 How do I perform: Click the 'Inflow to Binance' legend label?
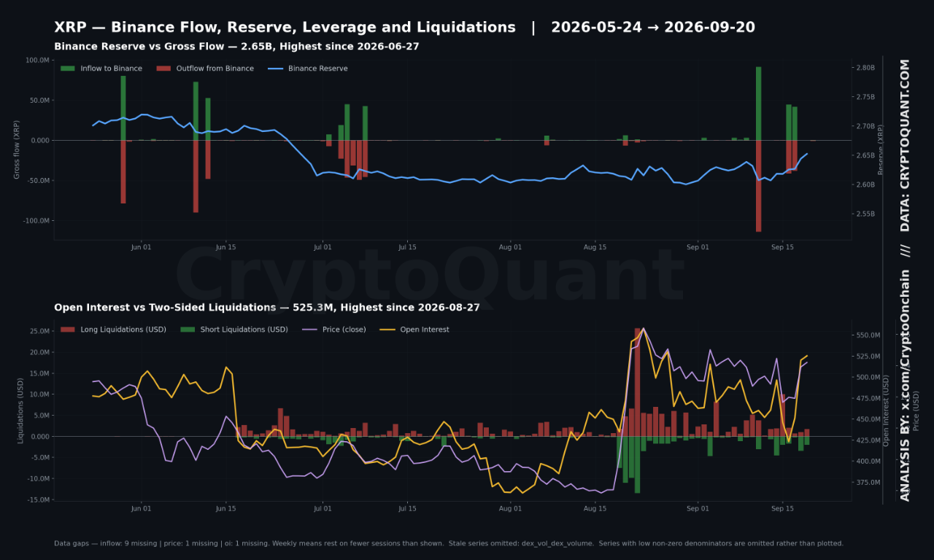[112, 69]
